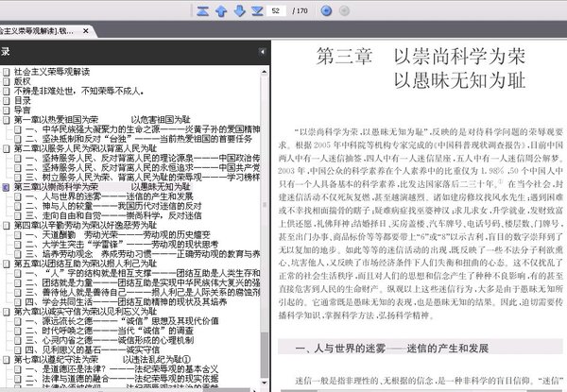Open bookmark 第二章以服务人民为荣
The image size is (567, 392).
coord(85,148)
